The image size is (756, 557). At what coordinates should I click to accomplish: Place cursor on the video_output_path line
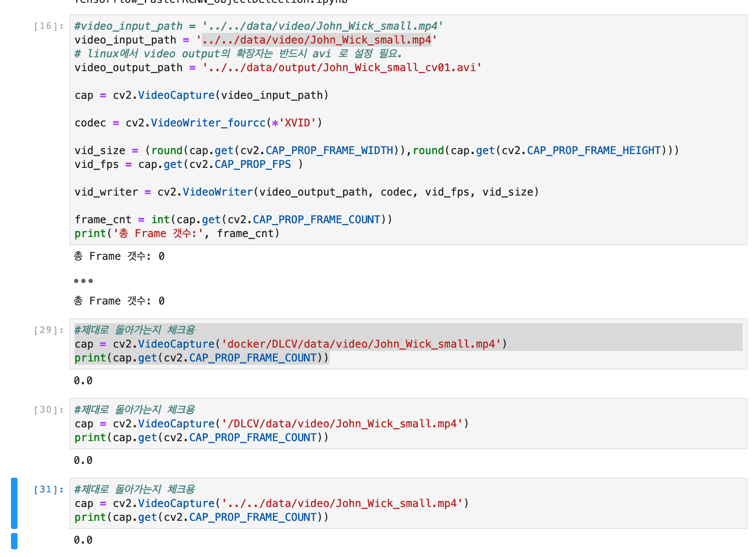(x=277, y=68)
